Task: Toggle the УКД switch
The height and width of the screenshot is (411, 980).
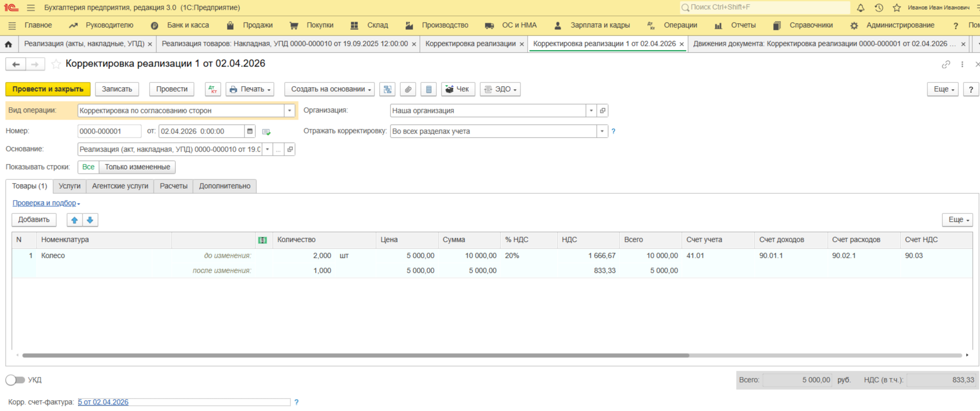Action: click(x=15, y=380)
